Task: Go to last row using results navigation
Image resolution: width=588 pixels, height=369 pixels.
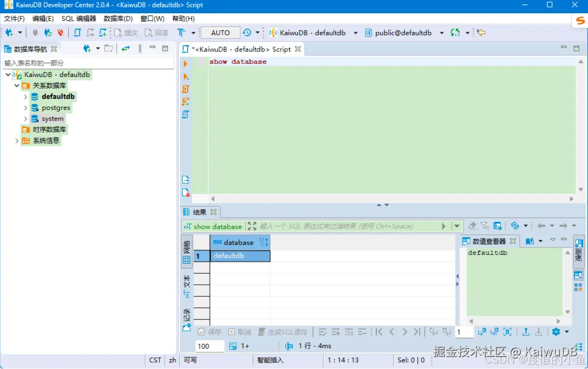Action: tap(417, 332)
